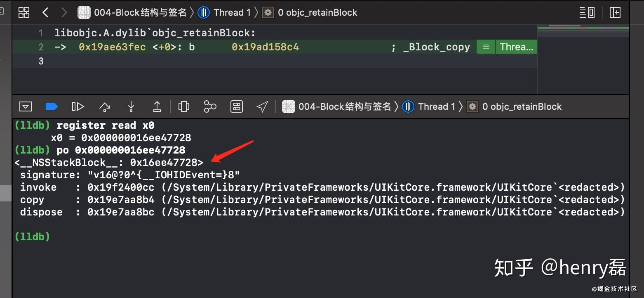Select the Step out icon
This screenshot has width=644, height=298.
tap(157, 106)
